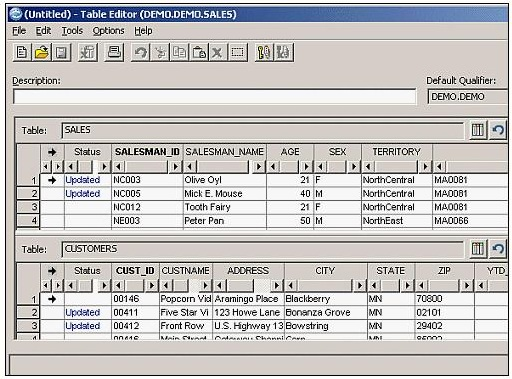Screen dimensions: 512x379
Task: Click the AGE column header
Action: 290,152
